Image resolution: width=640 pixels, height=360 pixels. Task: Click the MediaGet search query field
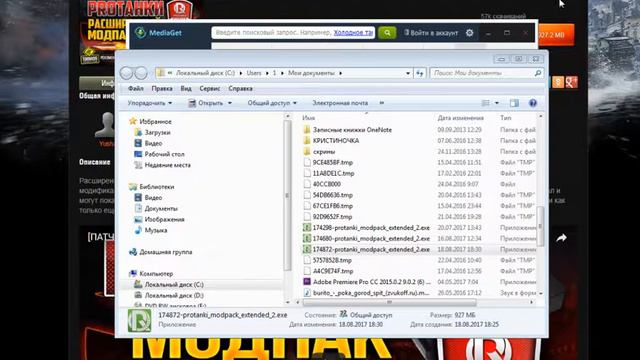tap(293, 33)
